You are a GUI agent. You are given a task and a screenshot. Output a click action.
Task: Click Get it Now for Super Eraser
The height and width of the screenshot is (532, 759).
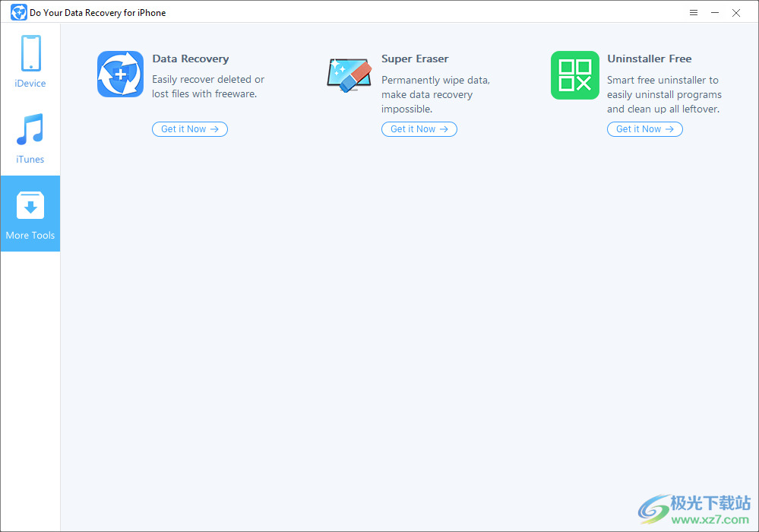pyautogui.click(x=419, y=129)
